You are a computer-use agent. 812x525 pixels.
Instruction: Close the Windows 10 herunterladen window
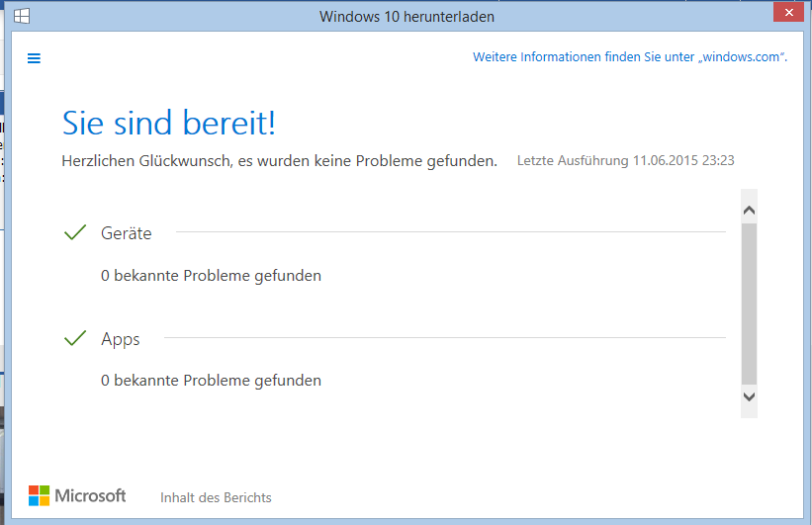(788, 13)
